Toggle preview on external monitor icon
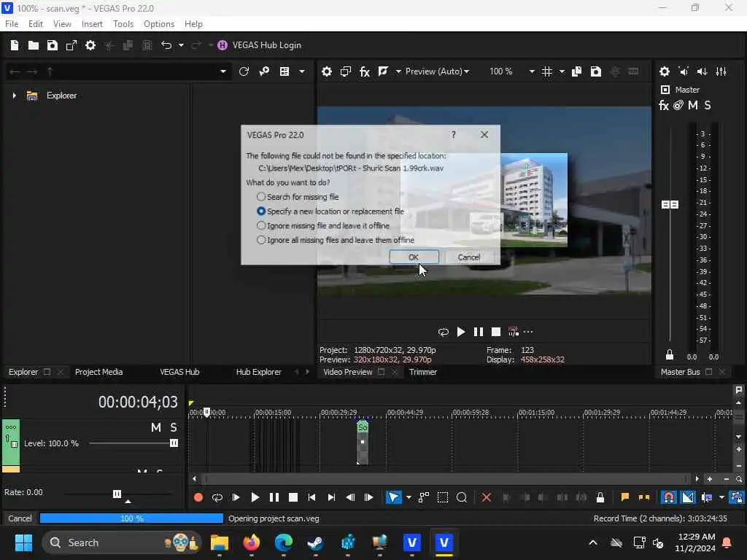Image resolution: width=747 pixels, height=560 pixels. tap(346, 71)
